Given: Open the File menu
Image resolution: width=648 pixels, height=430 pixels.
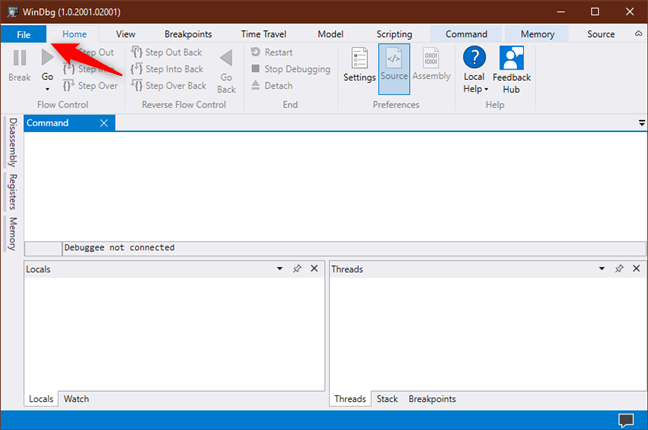Looking at the screenshot, I should point(24,34).
